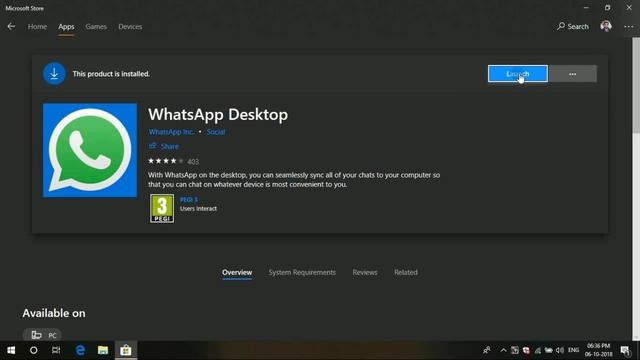
Task: Show hidden system tray icons
Action: pyautogui.click(x=503, y=350)
